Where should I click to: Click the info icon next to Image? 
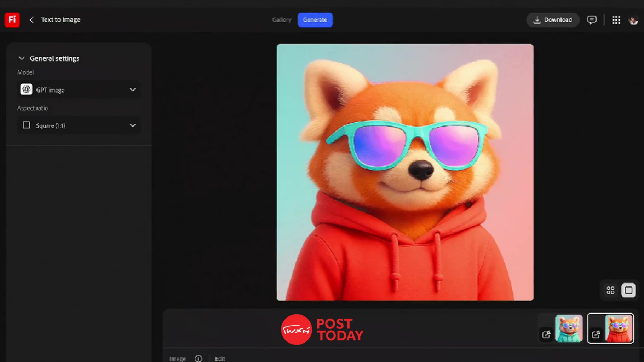pyautogui.click(x=199, y=358)
